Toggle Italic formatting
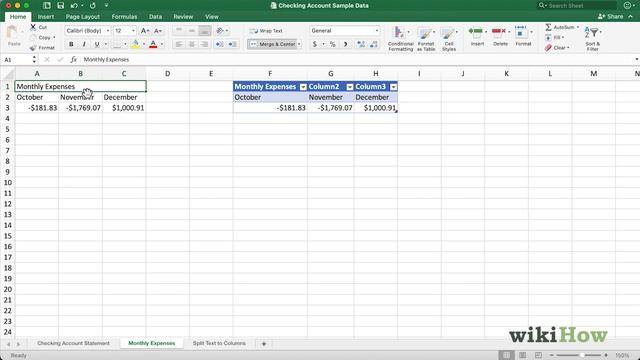 click(84, 44)
